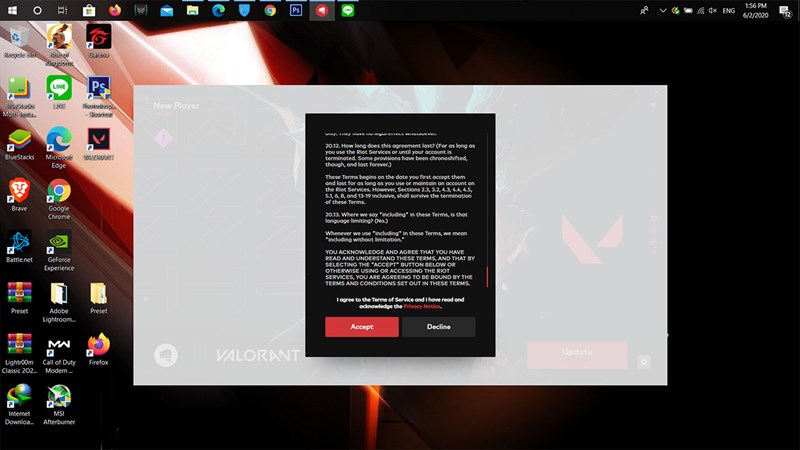Open the clock showing 1:56 PM
Viewport: 800px width, 450px height.
pos(756,10)
